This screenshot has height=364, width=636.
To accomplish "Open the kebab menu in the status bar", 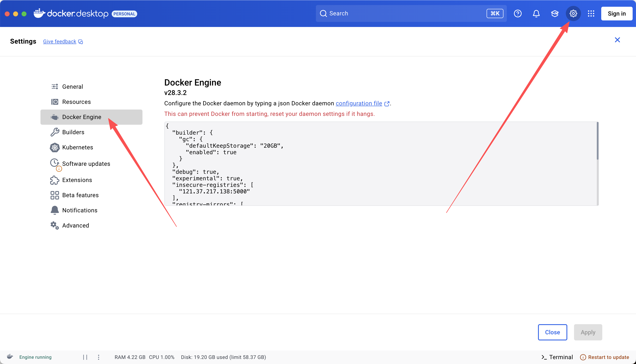I will click(99, 357).
